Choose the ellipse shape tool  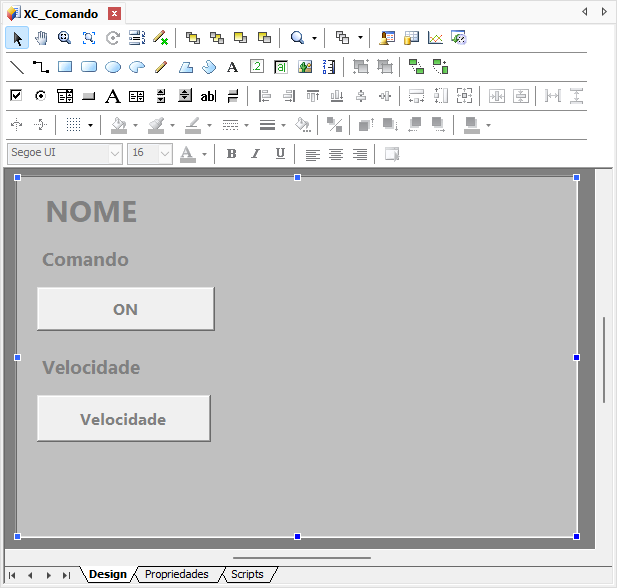[113, 67]
